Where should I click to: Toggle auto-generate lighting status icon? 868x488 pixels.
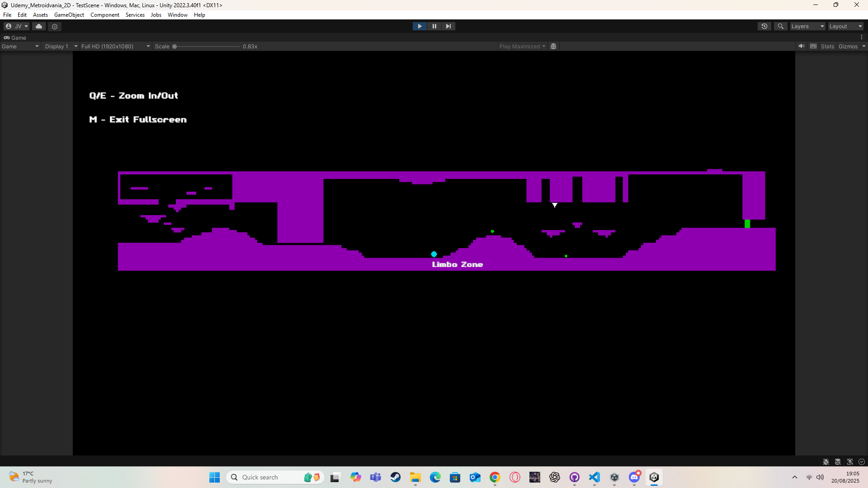coord(850,462)
